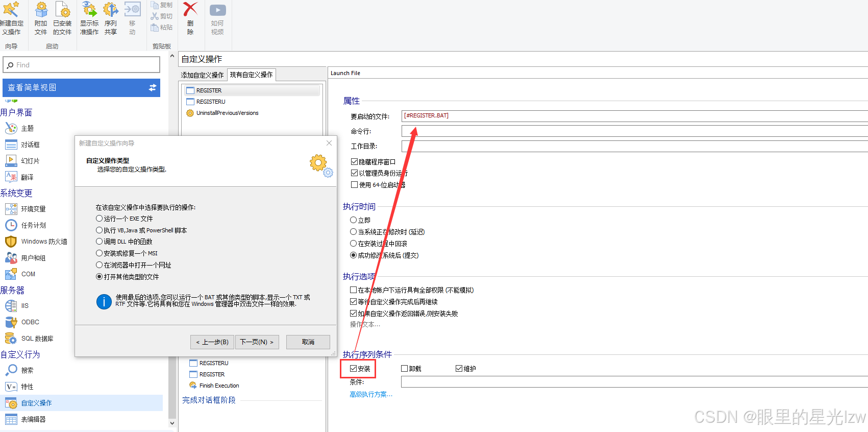
Task: Click the 复制 clipboard button
Action: click(x=162, y=5)
